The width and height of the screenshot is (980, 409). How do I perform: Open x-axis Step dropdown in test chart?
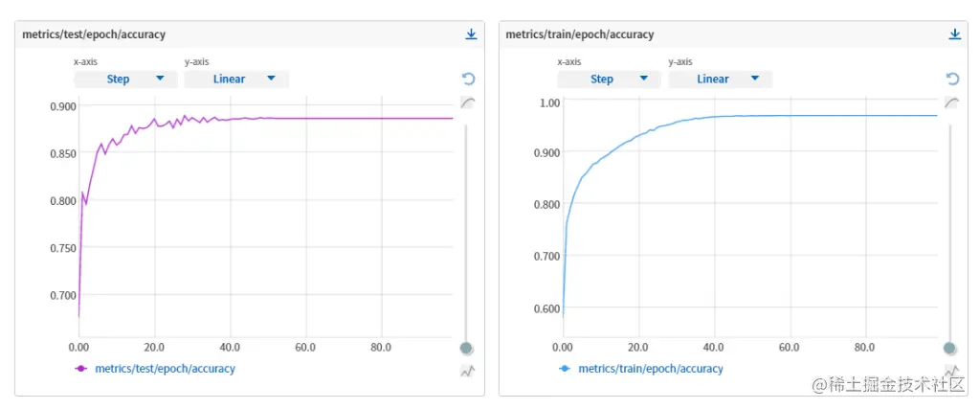(126, 79)
